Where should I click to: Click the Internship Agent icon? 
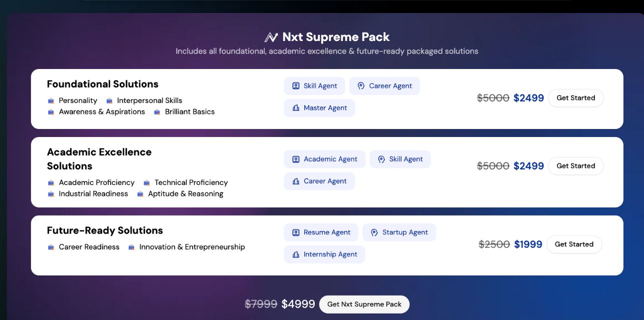pyautogui.click(x=296, y=254)
